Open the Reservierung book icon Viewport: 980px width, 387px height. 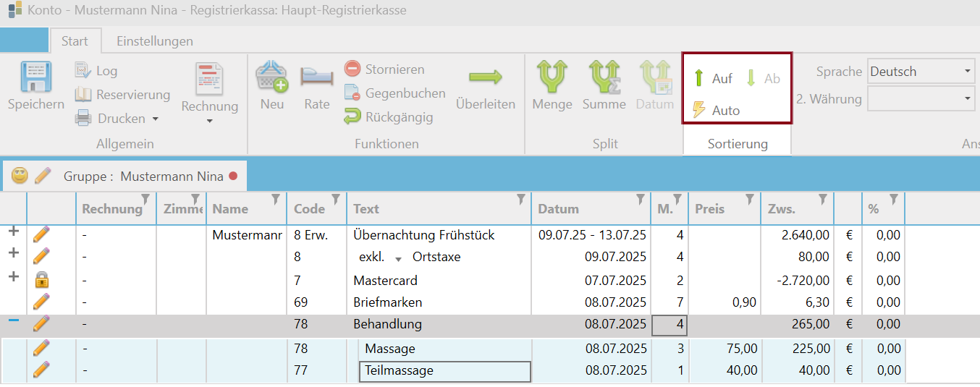(x=83, y=95)
